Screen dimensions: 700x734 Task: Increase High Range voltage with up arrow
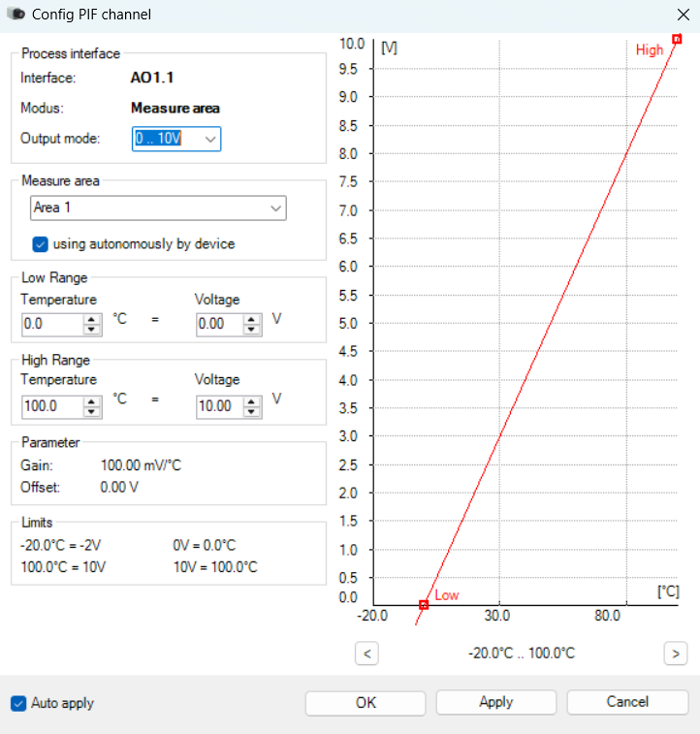coord(252,401)
